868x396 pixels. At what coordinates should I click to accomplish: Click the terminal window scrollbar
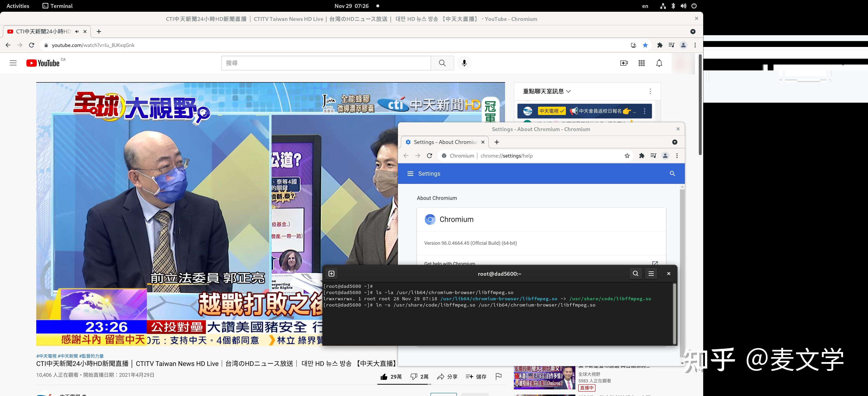click(x=675, y=314)
